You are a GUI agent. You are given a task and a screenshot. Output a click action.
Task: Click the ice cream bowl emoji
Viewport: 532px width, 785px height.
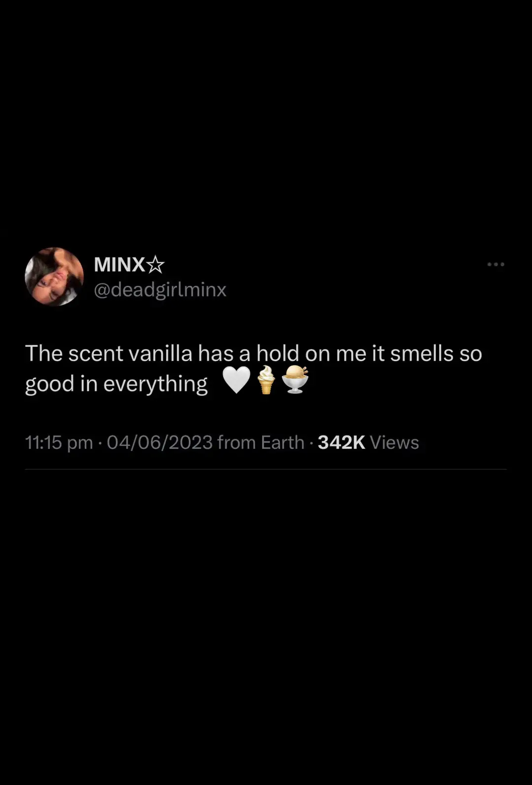(x=295, y=379)
